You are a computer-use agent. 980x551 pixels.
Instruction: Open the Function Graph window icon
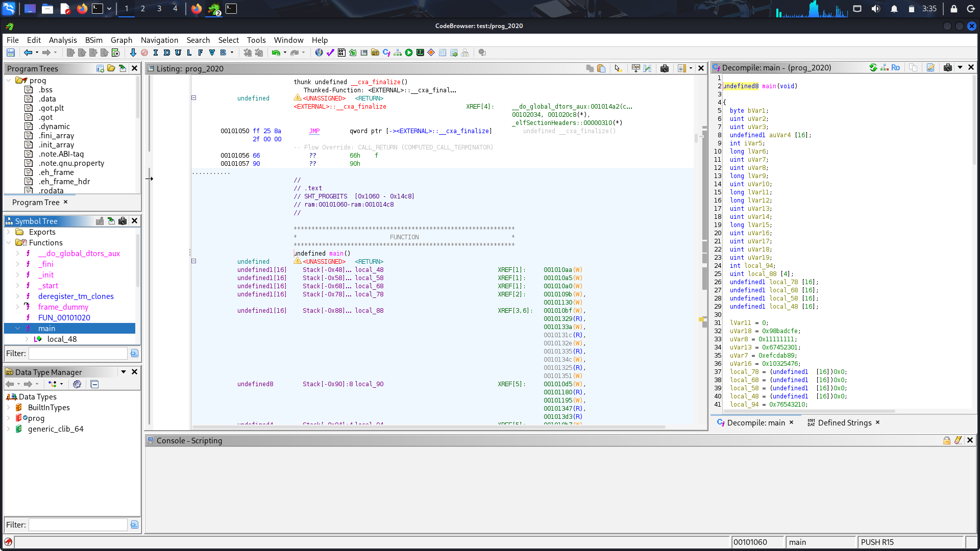coord(397,53)
